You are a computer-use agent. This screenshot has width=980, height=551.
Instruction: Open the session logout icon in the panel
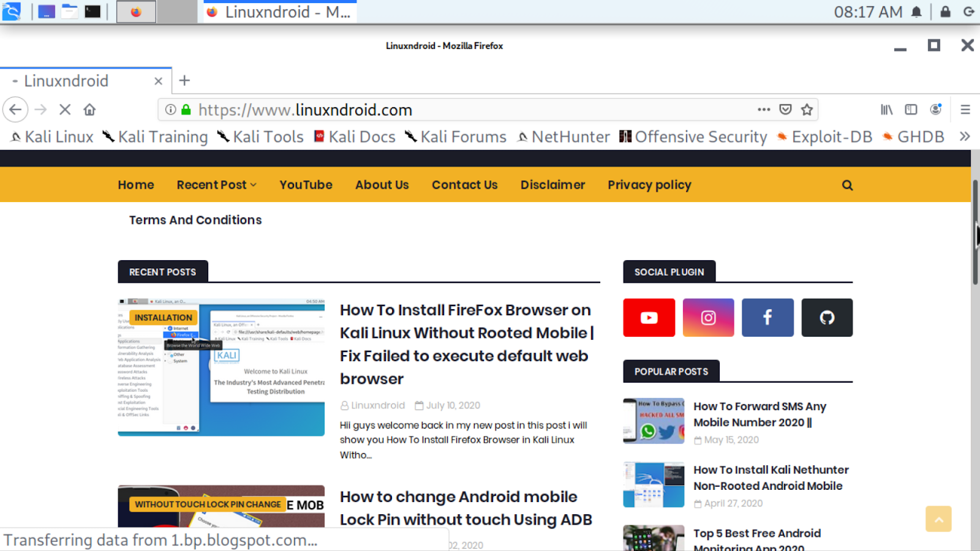click(969, 12)
